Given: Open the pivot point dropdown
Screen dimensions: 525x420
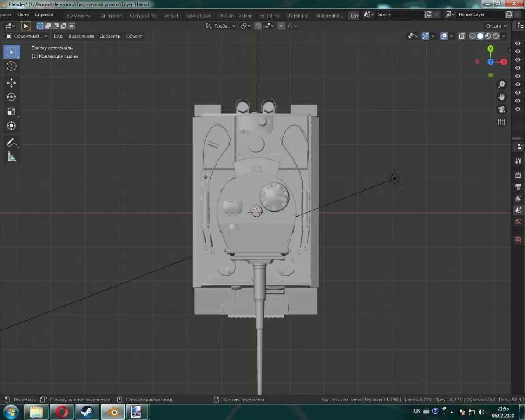Looking at the screenshot, I should coord(245,26).
